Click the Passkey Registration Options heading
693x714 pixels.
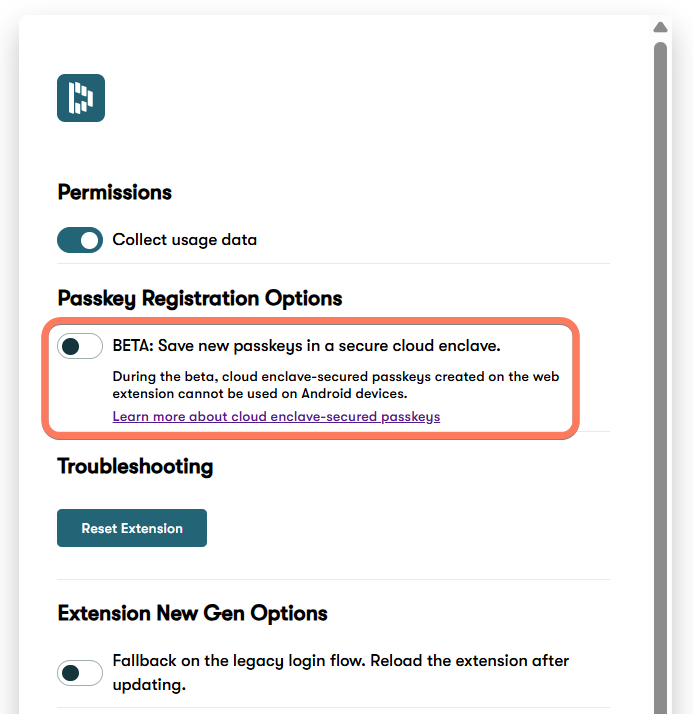[200, 298]
